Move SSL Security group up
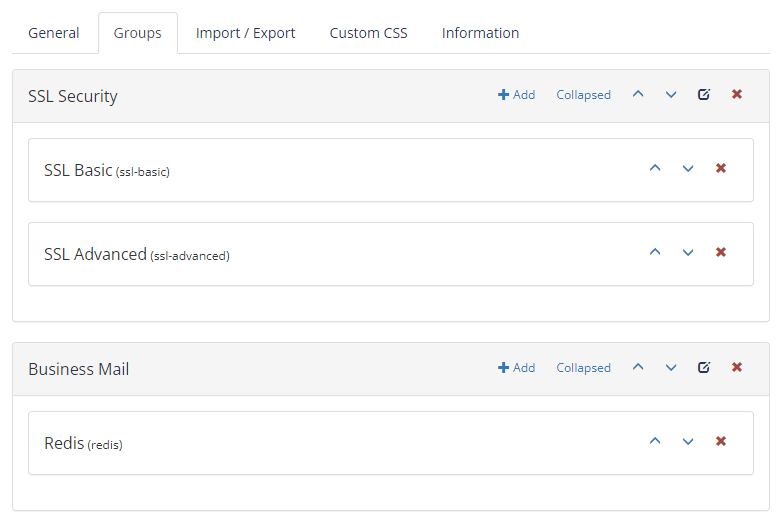This screenshot has width=784, height=526. 638,94
